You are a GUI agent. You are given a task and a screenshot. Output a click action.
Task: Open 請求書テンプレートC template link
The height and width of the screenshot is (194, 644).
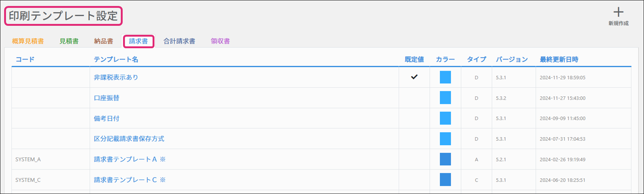click(130, 180)
